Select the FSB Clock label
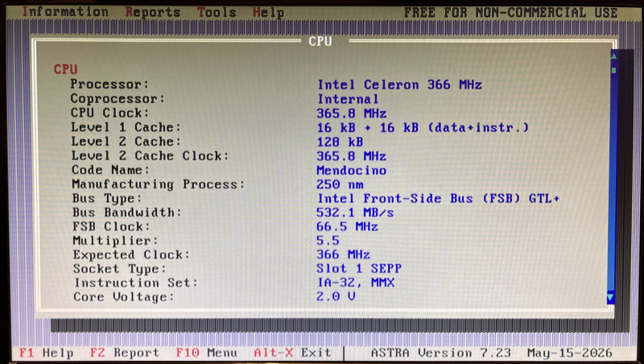The image size is (644, 364). pos(111,226)
